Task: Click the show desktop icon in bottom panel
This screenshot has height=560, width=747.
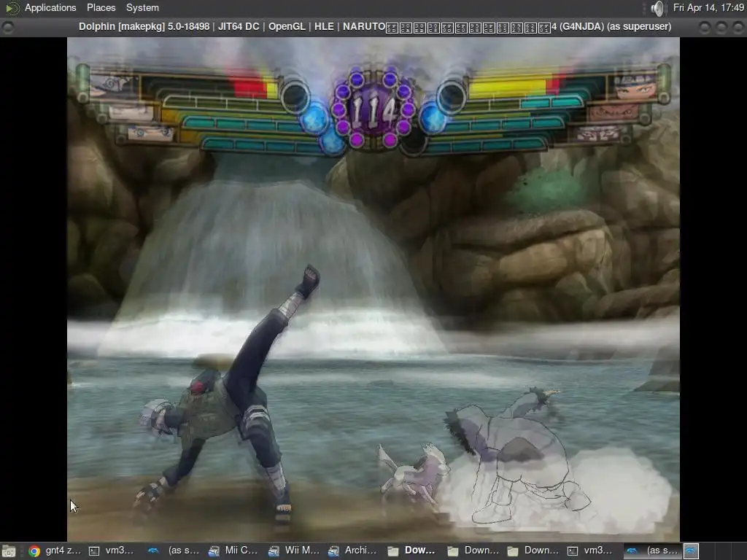Action: click(9, 551)
